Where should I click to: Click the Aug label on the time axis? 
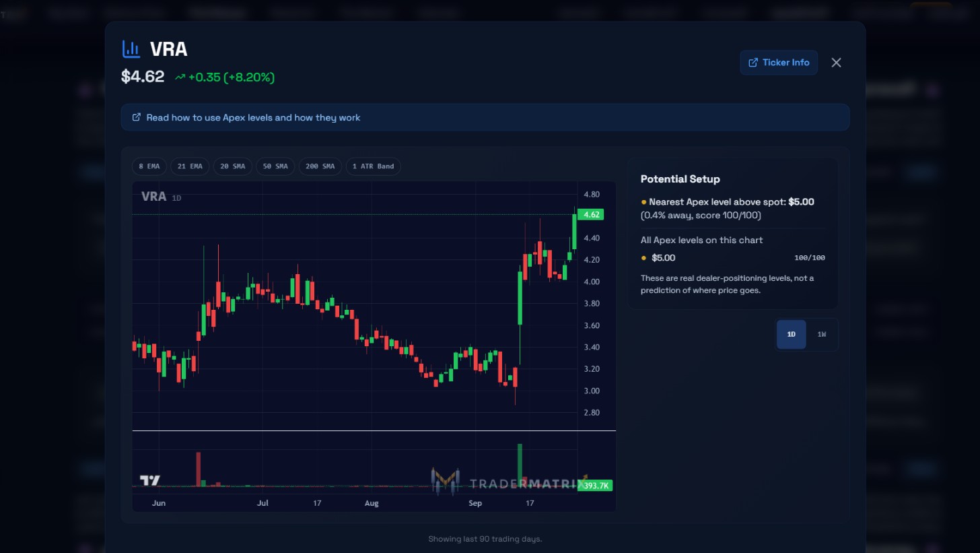pos(372,503)
